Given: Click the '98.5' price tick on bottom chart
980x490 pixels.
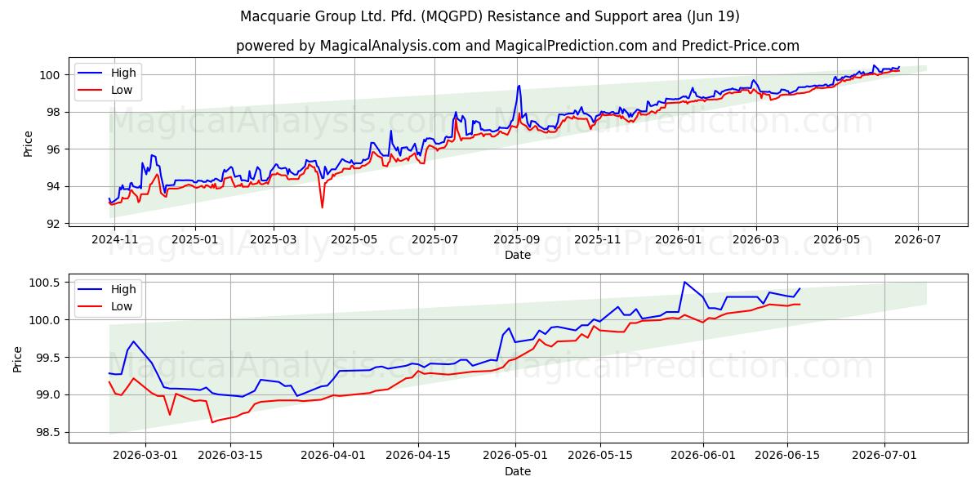Looking at the screenshot, I should click(x=50, y=432).
